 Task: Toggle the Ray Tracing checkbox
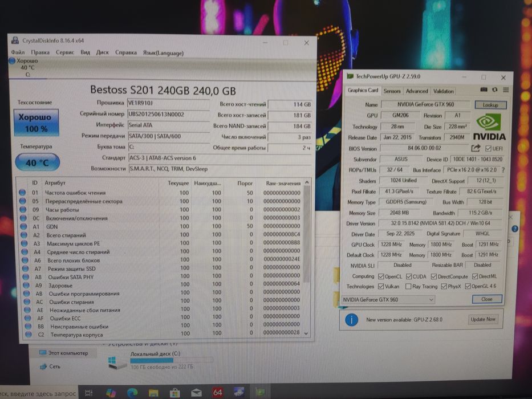coord(408,286)
